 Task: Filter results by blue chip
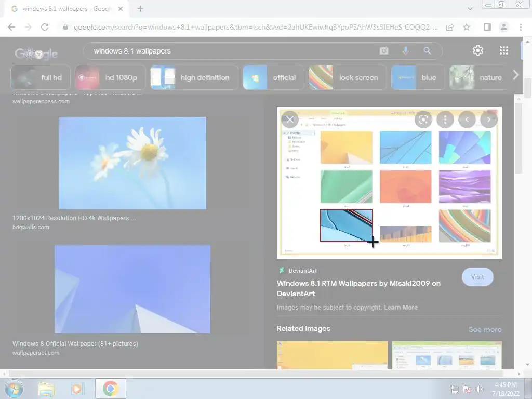point(418,78)
